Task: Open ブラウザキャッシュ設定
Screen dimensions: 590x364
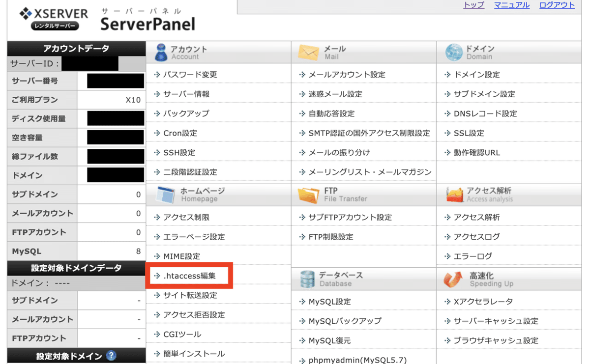Action: pyautogui.click(x=496, y=340)
